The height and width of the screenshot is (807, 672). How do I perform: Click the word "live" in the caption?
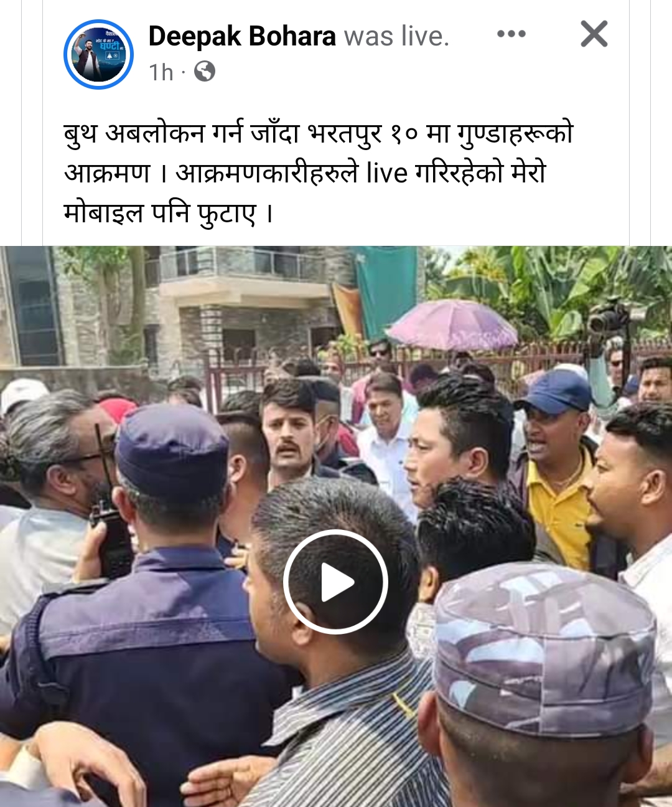coord(386,172)
